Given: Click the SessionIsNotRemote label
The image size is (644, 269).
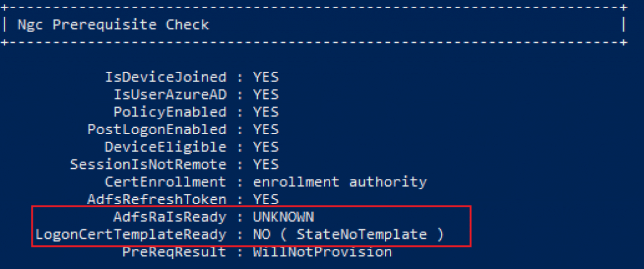Looking at the screenshot, I should 148,164.
